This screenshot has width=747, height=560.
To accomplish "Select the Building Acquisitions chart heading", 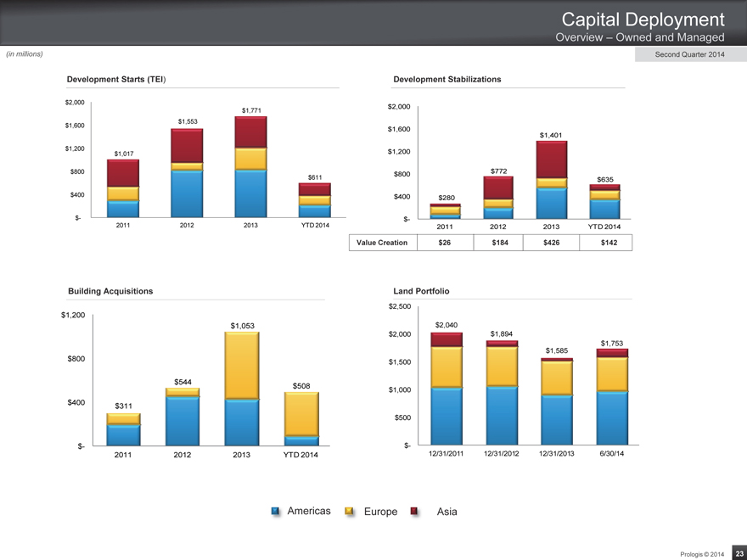I will point(110,291).
